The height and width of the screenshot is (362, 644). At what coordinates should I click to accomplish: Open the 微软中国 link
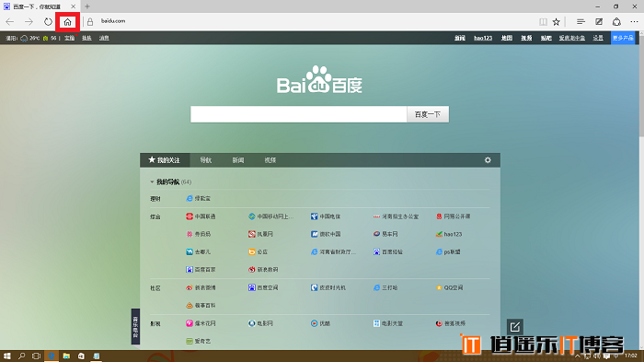pos(326,234)
